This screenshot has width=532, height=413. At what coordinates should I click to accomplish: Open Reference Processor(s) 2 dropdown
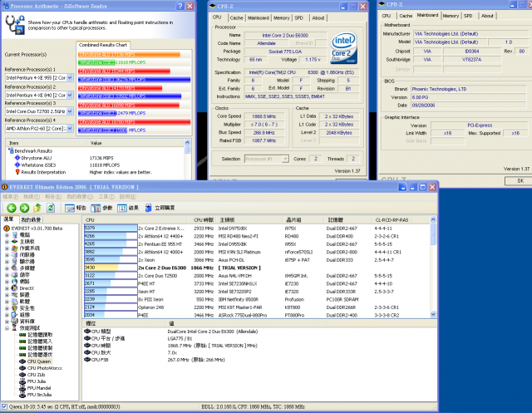click(70, 95)
